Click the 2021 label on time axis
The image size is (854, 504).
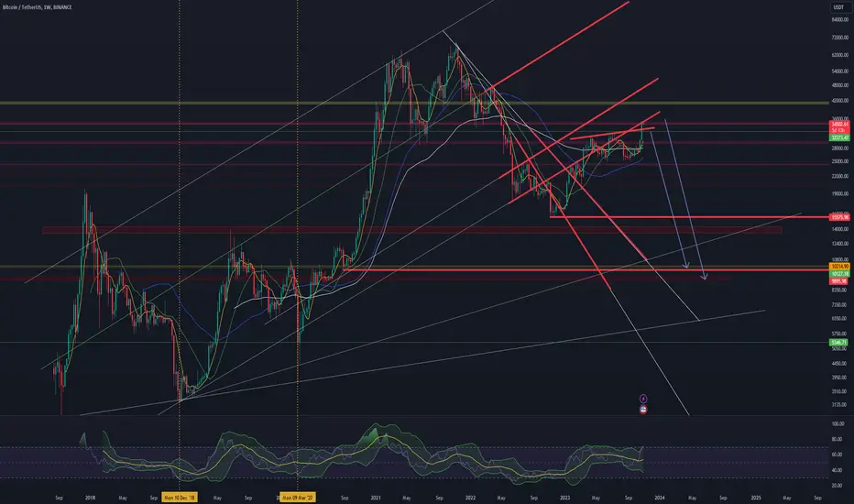[x=376, y=498]
